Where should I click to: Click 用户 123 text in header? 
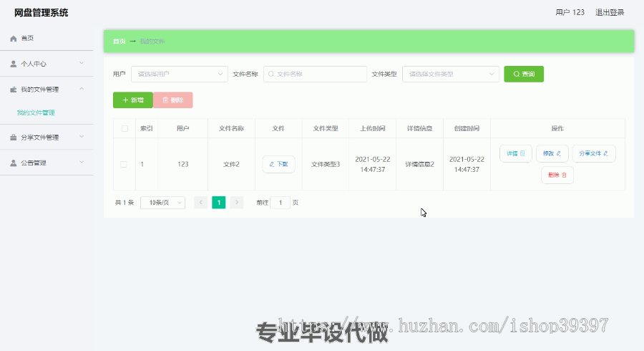point(570,12)
